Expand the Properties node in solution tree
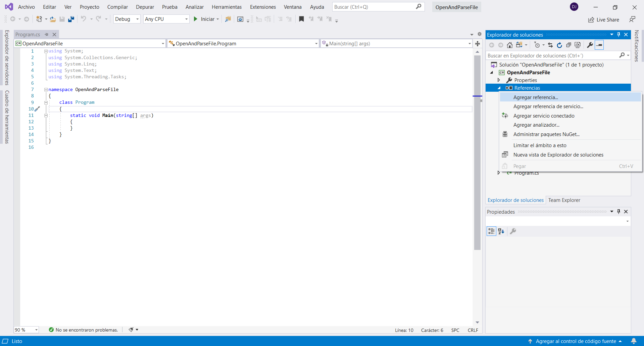Viewport: 644px width, 346px height. 499,80
